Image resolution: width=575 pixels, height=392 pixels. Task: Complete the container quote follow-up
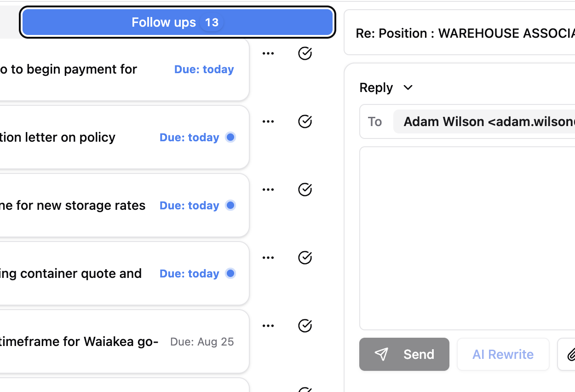[305, 258]
